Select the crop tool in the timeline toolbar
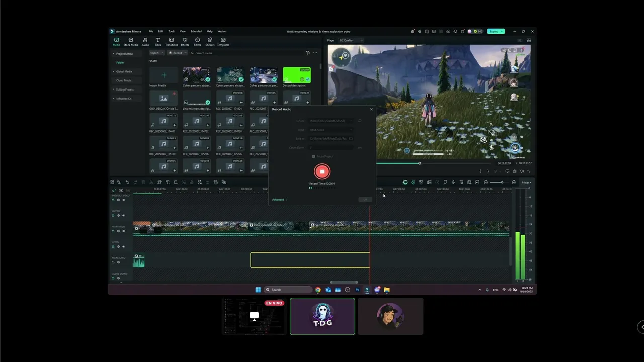The width and height of the screenshot is (644, 362). (176, 182)
